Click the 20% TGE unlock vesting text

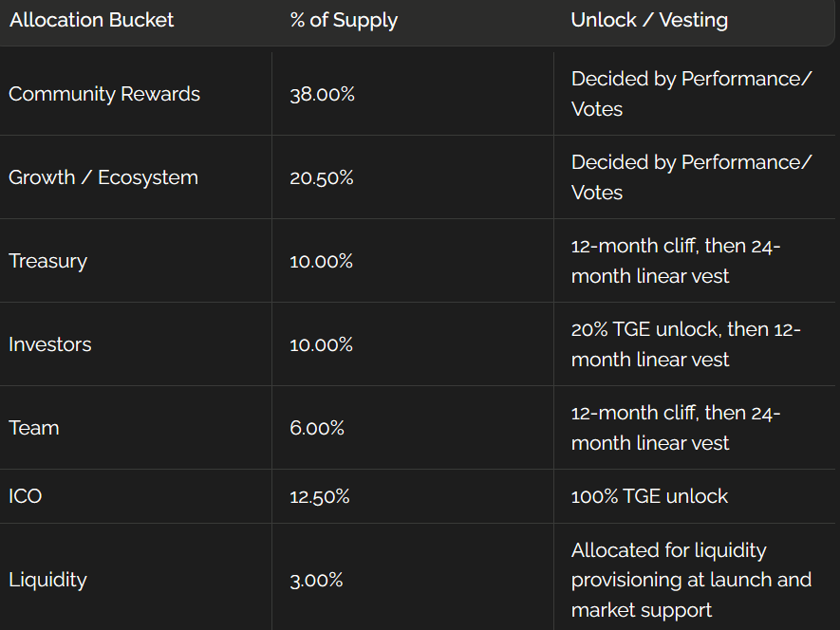[685, 344]
